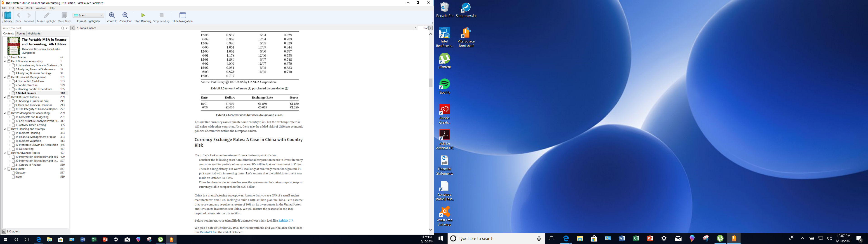Click the search magnifier icon in book search

tap(63, 28)
